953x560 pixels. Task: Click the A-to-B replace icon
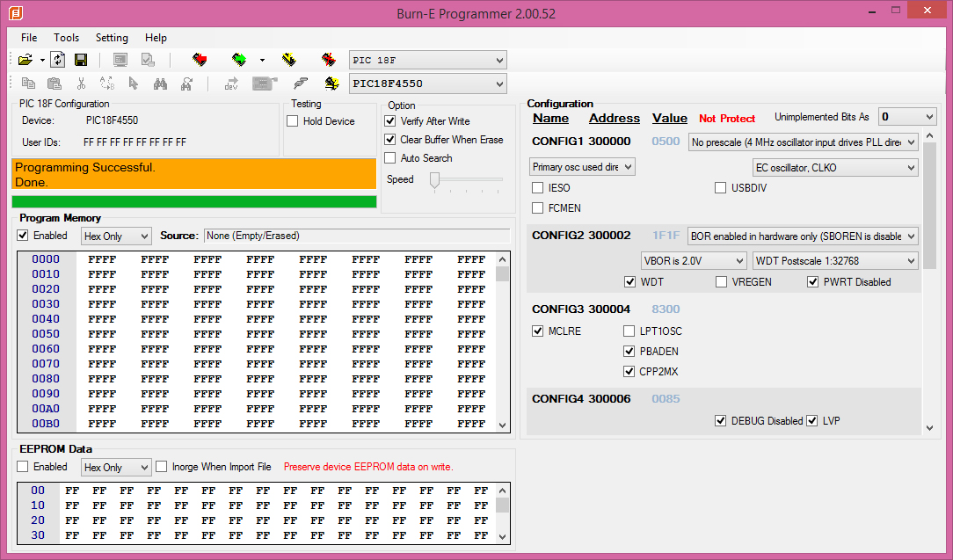(107, 84)
